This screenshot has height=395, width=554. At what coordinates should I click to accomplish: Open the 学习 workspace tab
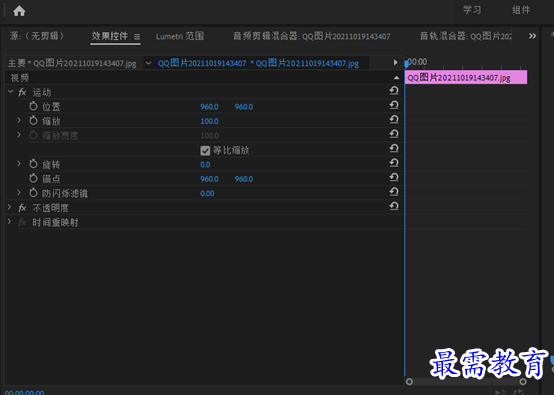[472, 10]
